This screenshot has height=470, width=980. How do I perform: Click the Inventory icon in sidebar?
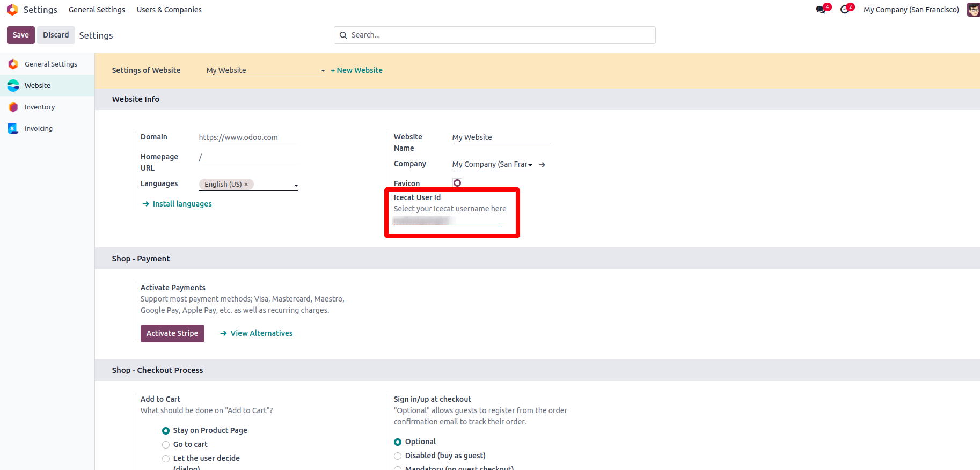click(x=13, y=107)
